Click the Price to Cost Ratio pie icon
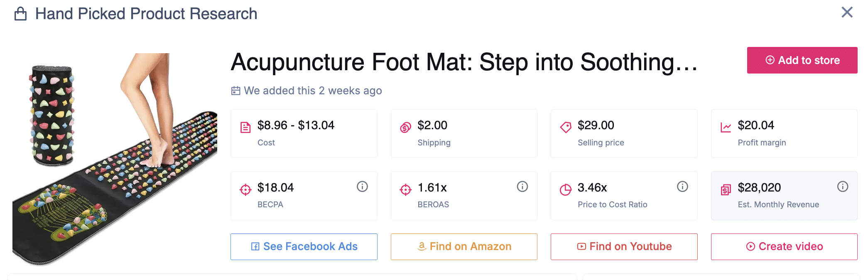Screen dimensions: 868x280 (x=566, y=189)
